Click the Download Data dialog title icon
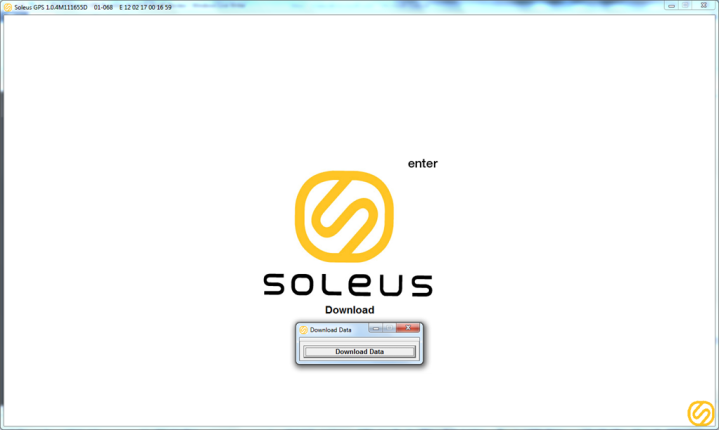Image resolution: width=719 pixels, height=430 pixels. point(303,330)
